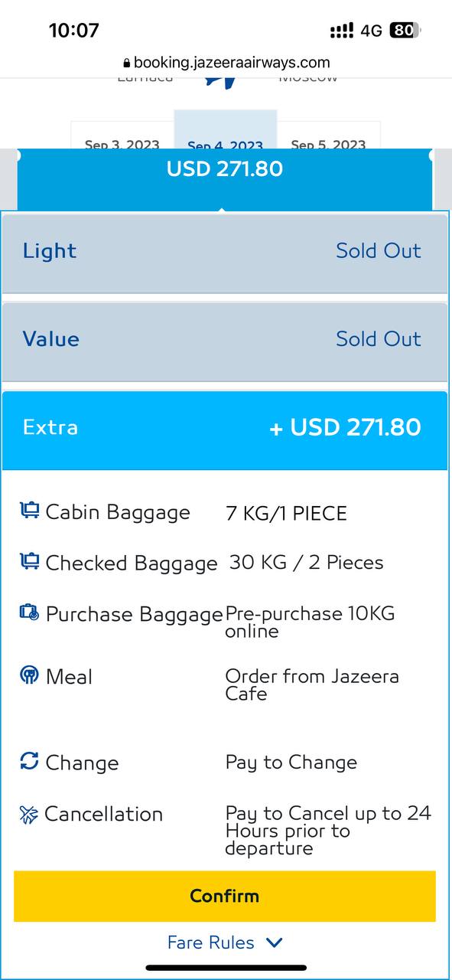Open the Fare Rules section label

click(x=211, y=942)
